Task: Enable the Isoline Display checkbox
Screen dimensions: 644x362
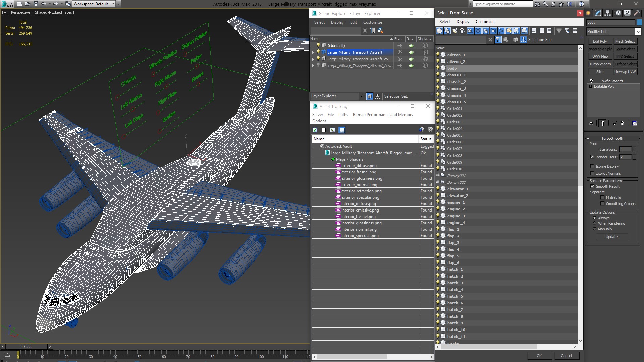Action: pos(592,166)
